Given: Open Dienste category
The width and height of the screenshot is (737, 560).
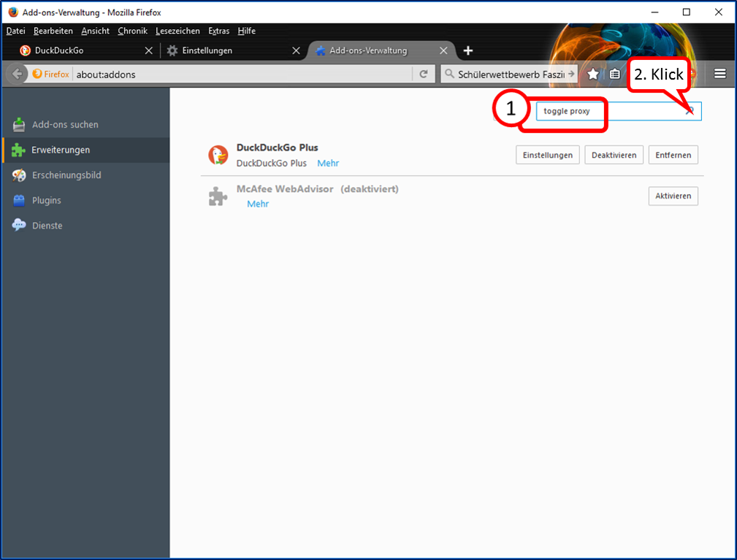Looking at the screenshot, I should pos(85,226).
